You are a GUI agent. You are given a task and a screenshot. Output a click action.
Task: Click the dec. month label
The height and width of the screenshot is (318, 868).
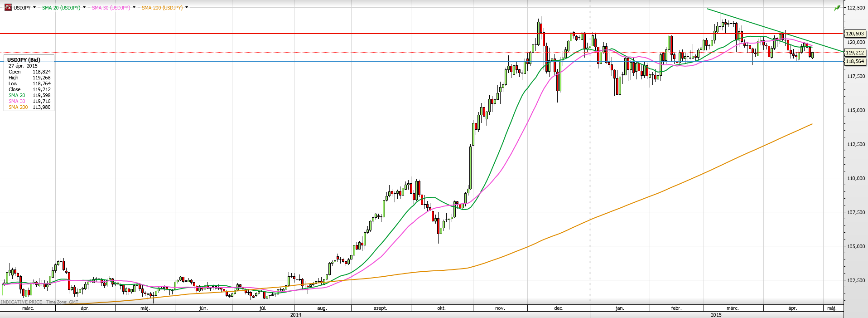click(x=559, y=308)
